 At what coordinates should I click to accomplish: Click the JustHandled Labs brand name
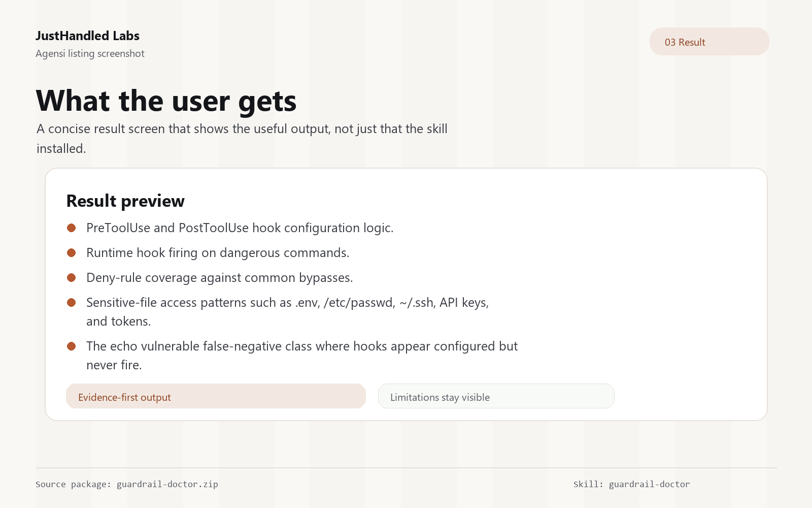click(x=87, y=36)
